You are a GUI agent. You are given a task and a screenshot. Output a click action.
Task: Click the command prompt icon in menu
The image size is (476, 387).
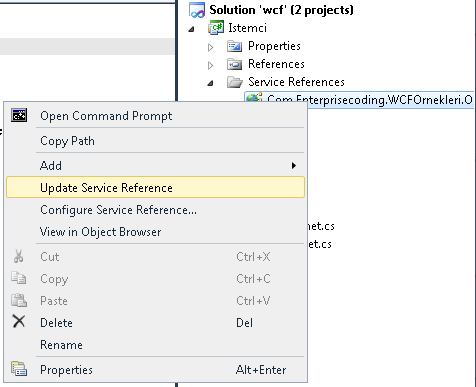[x=19, y=115]
